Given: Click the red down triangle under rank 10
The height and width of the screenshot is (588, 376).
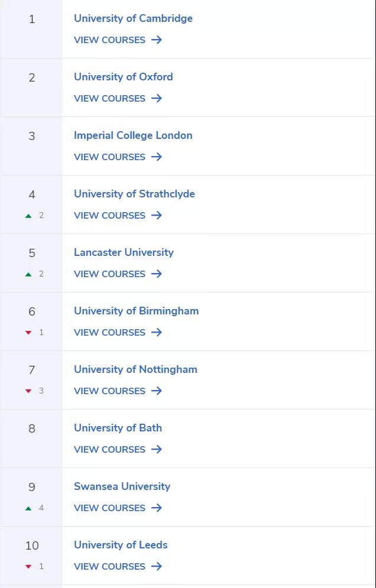Looking at the screenshot, I should (28, 567).
